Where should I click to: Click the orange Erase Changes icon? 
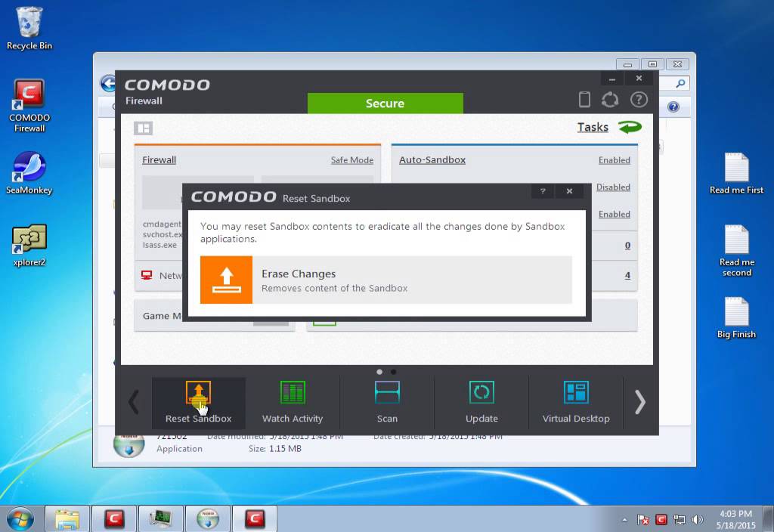pyautogui.click(x=226, y=280)
